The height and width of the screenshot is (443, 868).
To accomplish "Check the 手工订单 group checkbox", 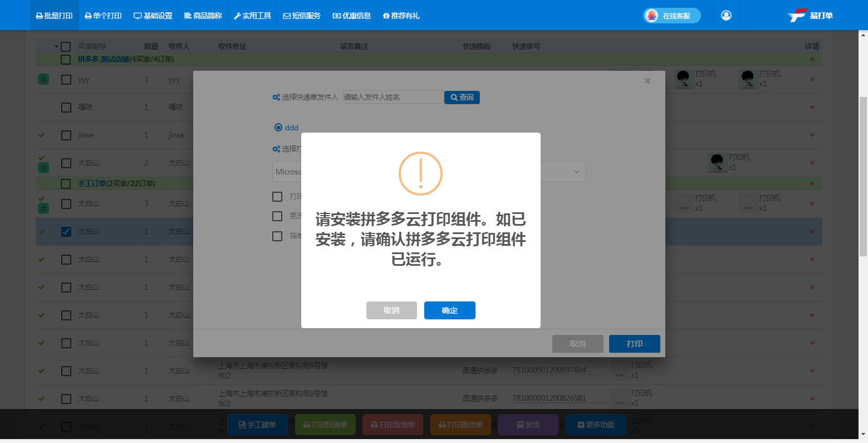I will (x=66, y=184).
